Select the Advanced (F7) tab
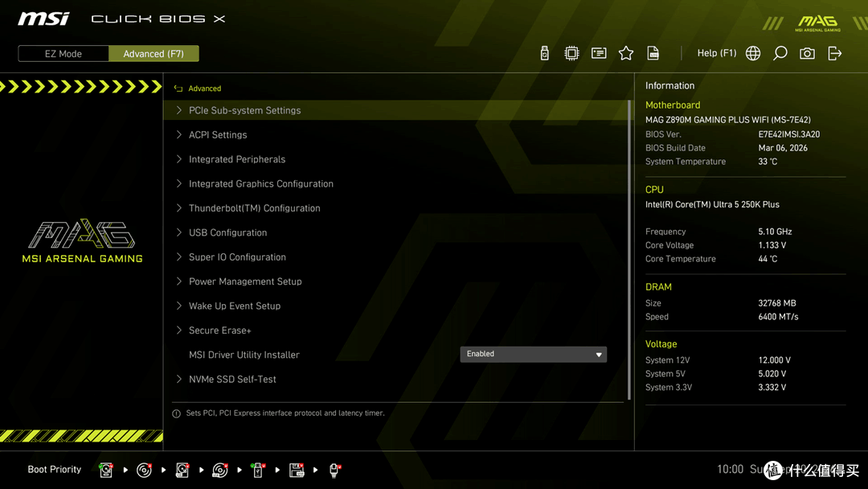Screen dimensions: 868x489 click(x=154, y=54)
